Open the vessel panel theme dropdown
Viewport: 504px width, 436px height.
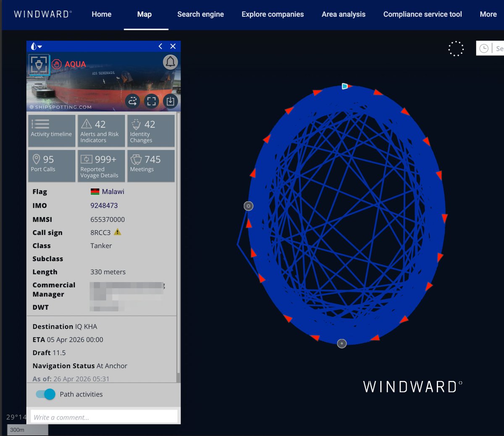37,46
